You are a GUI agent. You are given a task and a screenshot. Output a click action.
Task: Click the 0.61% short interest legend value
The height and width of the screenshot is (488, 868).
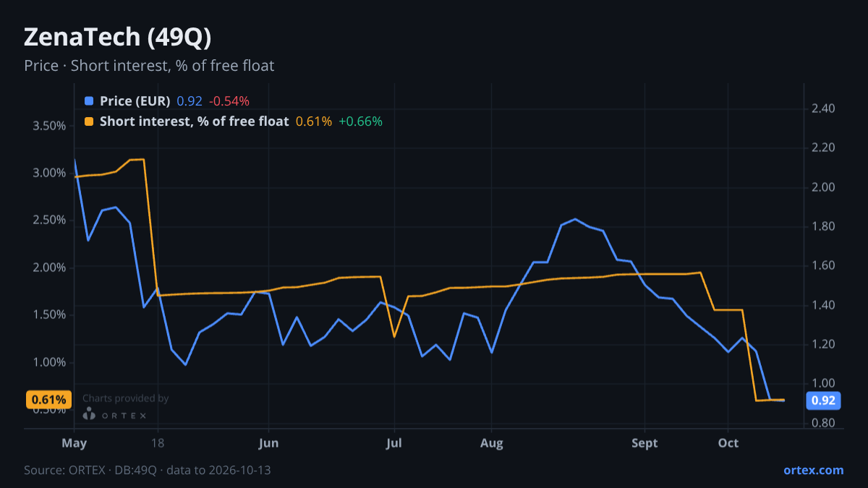[314, 121]
